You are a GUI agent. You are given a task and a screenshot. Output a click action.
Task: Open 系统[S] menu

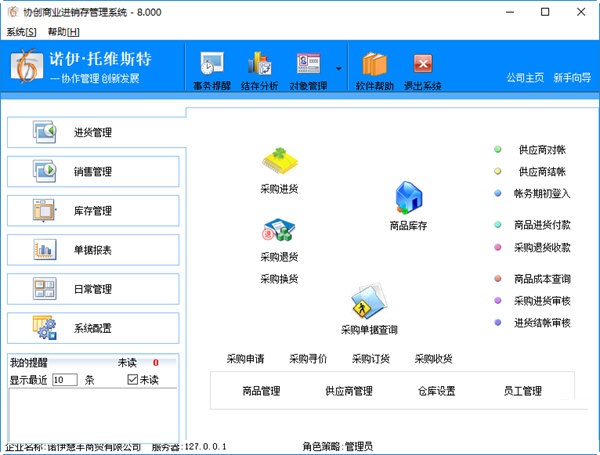pyautogui.click(x=21, y=32)
